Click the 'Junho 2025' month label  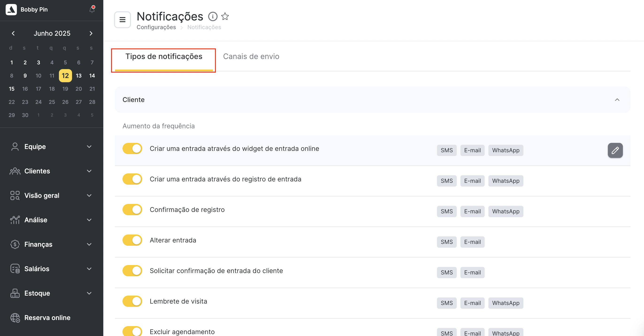[52, 33]
